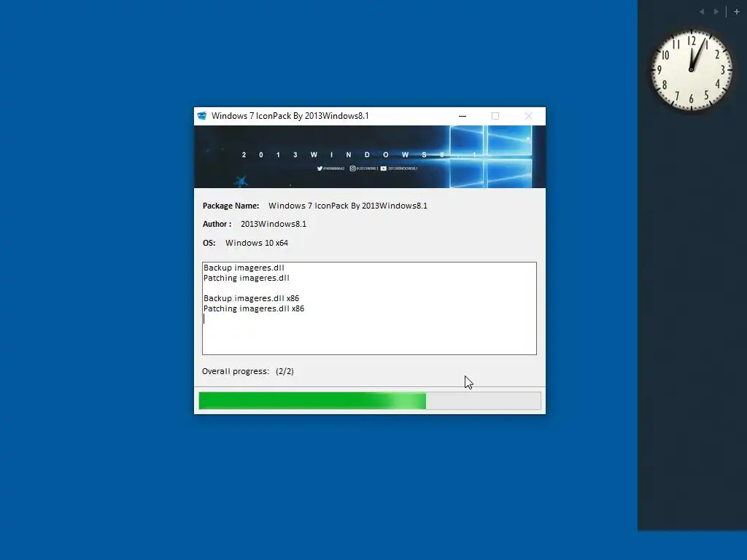Click the 'Backup imageres.dll x86' log line

coord(252,298)
